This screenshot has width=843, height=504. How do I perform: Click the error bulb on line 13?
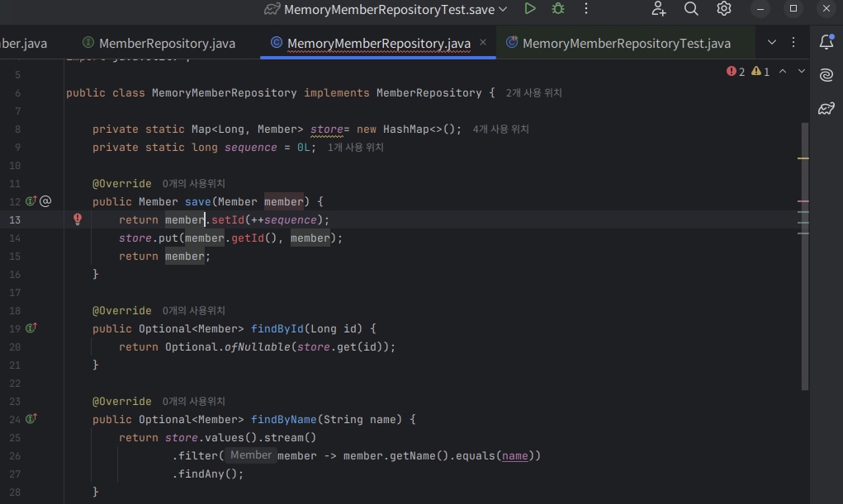pyautogui.click(x=78, y=219)
